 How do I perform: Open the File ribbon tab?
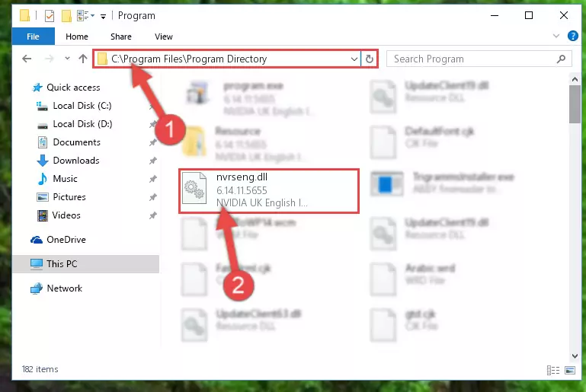(33, 37)
